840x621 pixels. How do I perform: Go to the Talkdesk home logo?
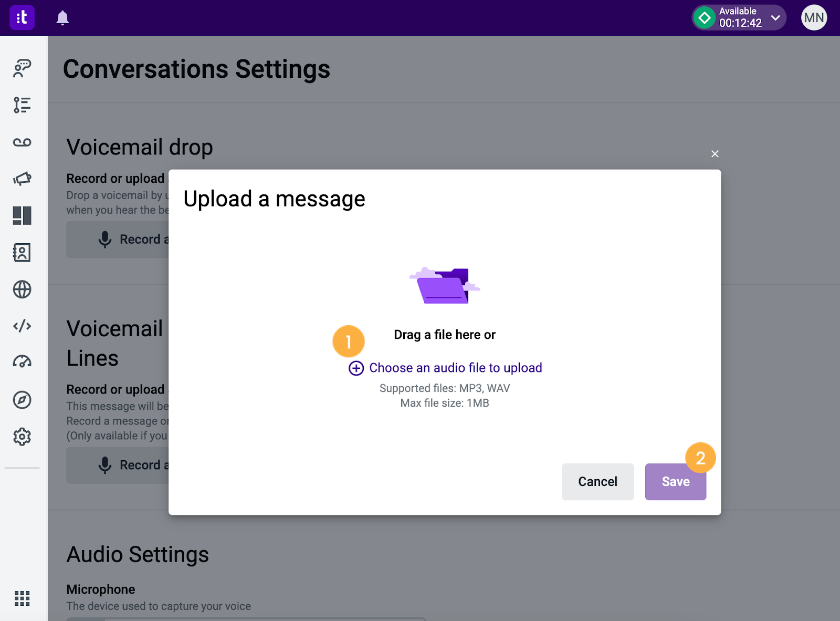(22, 18)
